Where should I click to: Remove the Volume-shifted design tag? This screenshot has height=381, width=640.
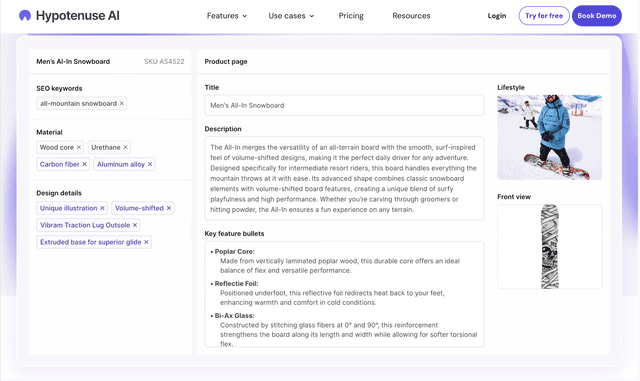click(169, 208)
